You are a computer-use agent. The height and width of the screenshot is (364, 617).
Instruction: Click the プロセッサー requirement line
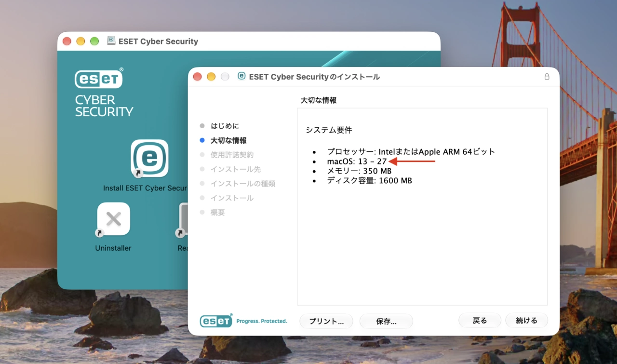pyautogui.click(x=411, y=151)
